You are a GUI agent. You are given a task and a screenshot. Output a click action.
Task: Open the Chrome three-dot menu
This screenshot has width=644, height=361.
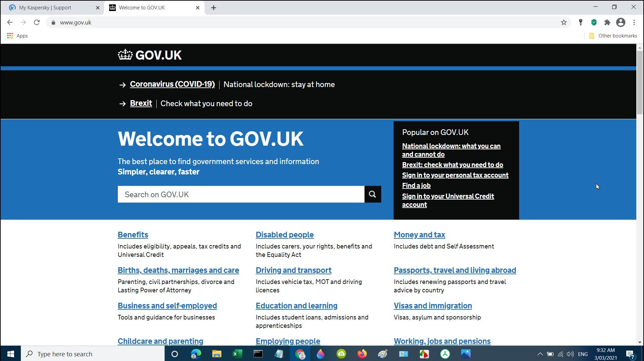point(634,22)
